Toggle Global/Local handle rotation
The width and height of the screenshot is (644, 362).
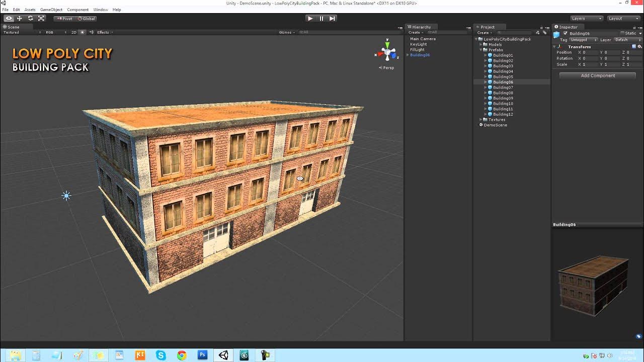click(86, 19)
